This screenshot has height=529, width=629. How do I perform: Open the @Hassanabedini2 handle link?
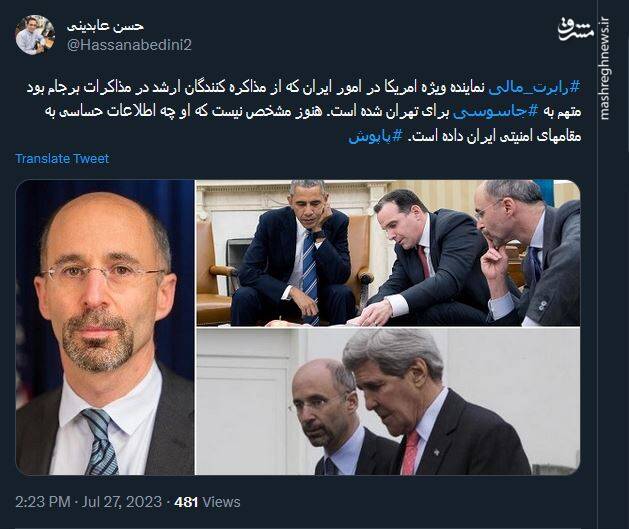tap(129, 45)
